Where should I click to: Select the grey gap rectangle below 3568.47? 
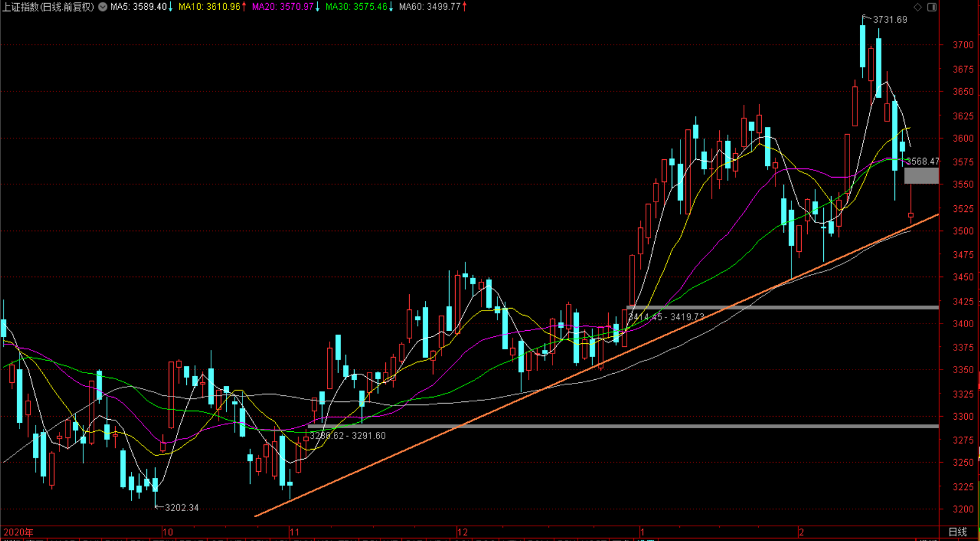[921, 176]
